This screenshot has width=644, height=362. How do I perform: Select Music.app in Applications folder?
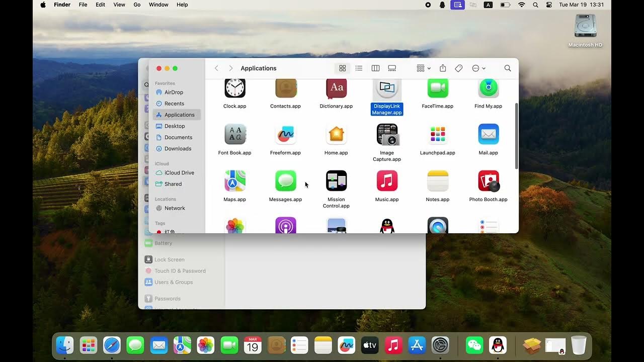387,181
